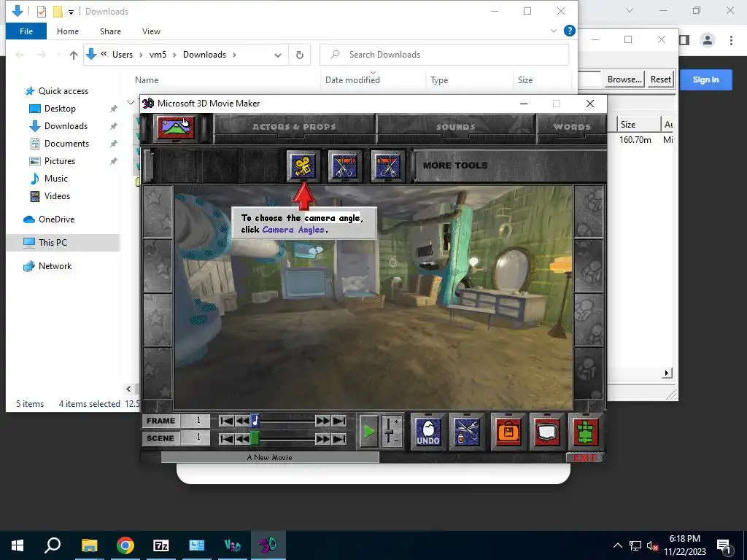Click the Undo egg button

coord(427,432)
